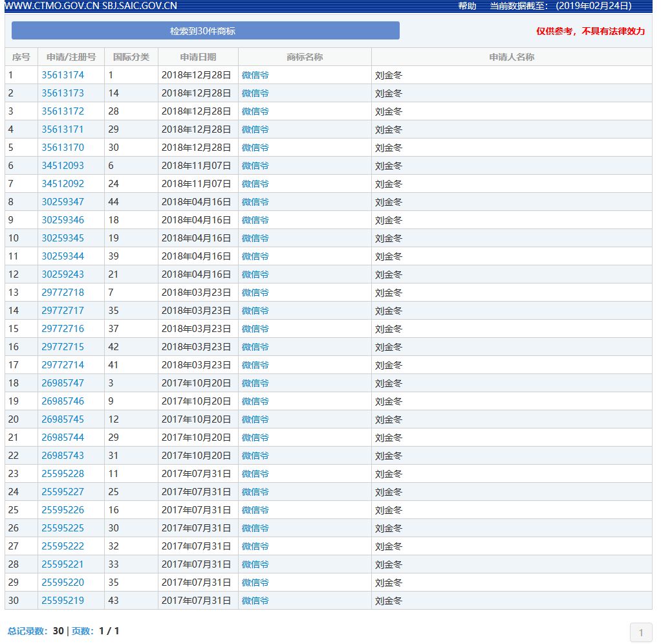Open registration number 30259346
The width and height of the screenshot is (661, 644).
(63, 220)
